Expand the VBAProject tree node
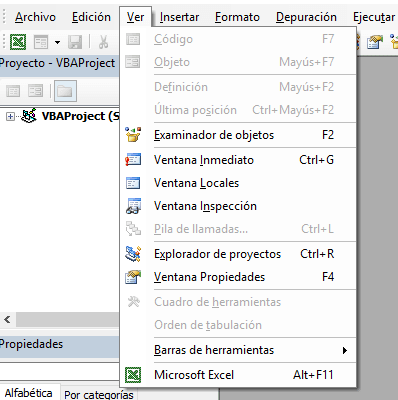The width and height of the screenshot is (398, 400). [10, 116]
